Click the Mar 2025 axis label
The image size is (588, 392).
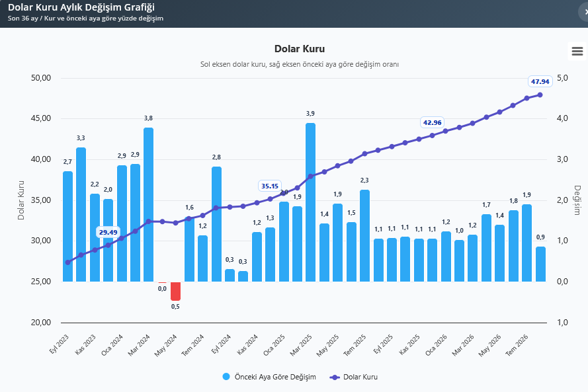click(x=301, y=345)
